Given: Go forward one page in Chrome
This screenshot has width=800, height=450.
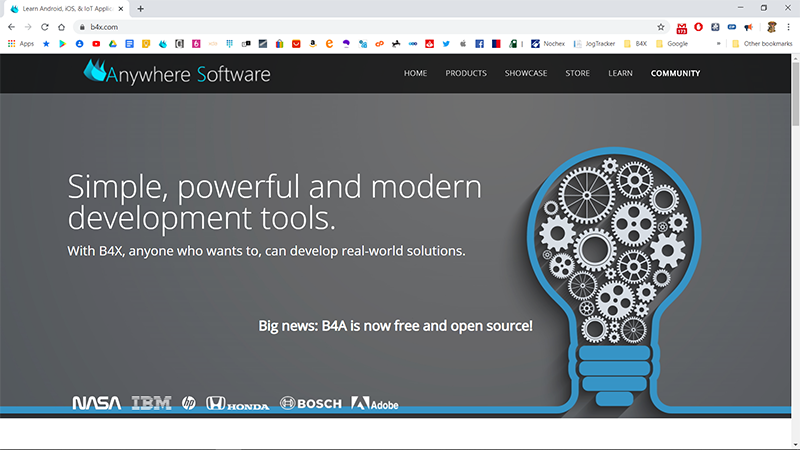Looking at the screenshot, I should pyautogui.click(x=28, y=27).
